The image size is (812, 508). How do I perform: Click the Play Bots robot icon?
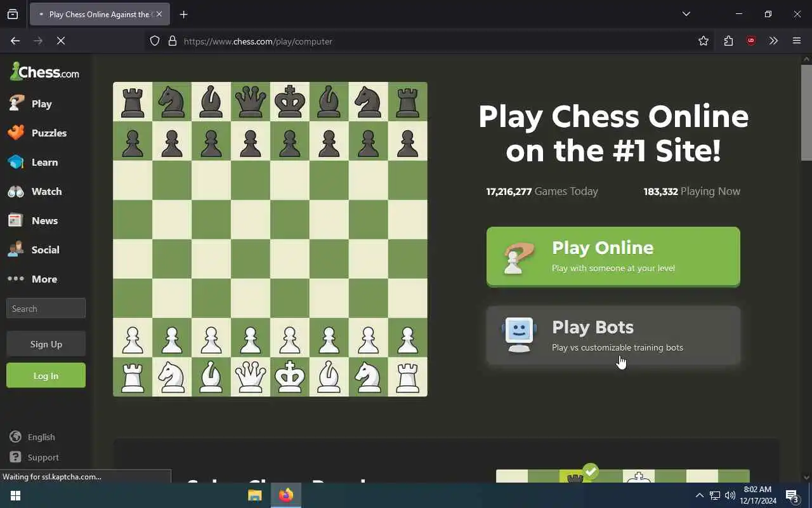(x=519, y=335)
